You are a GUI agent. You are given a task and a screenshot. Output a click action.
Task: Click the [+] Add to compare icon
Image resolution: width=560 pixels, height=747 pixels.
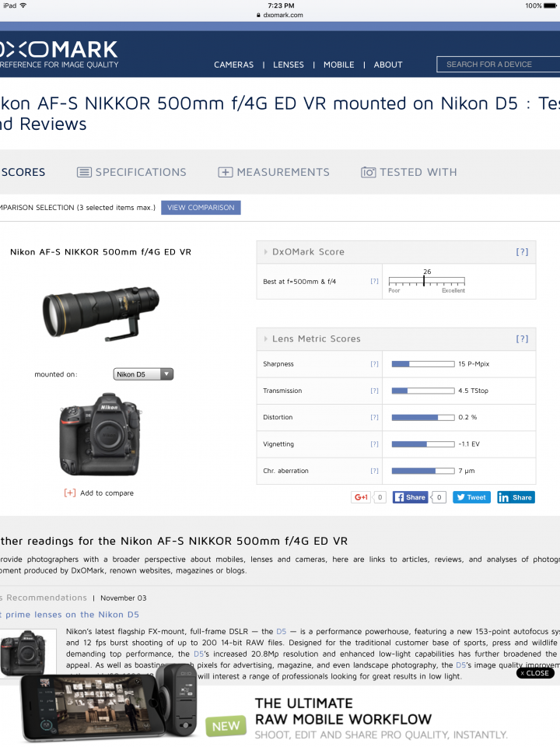(70, 493)
